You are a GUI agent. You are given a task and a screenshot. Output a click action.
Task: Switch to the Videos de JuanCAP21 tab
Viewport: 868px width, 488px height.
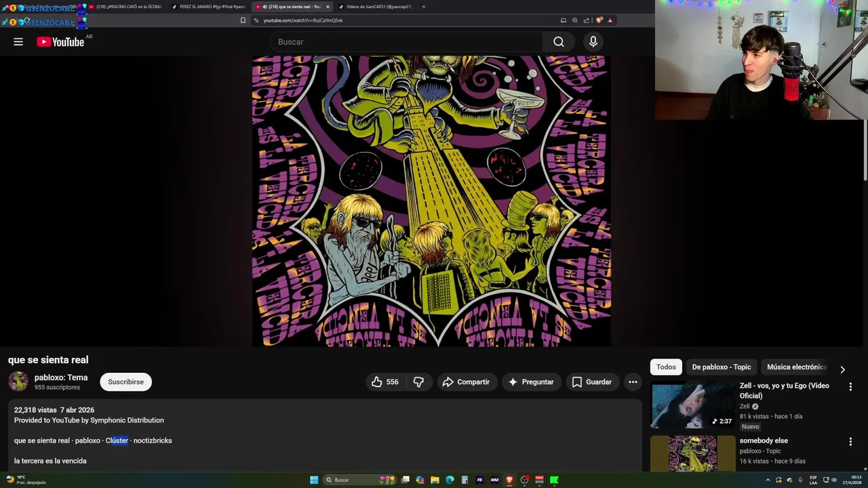[375, 7]
